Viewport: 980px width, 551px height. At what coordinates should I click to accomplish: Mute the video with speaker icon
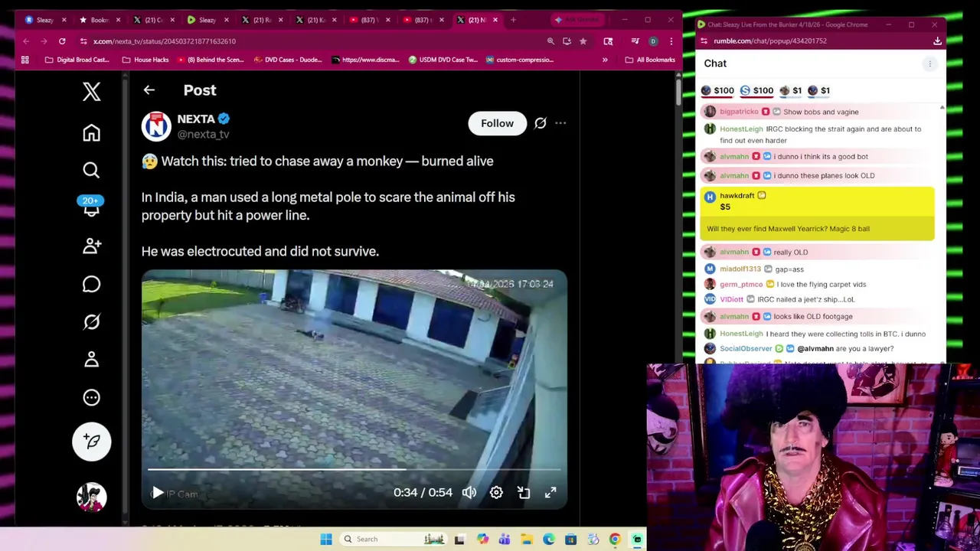point(469,493)
